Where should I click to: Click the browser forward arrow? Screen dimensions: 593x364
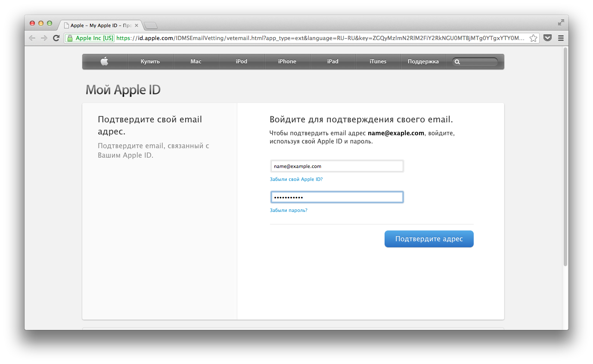(x=44, y=38)
